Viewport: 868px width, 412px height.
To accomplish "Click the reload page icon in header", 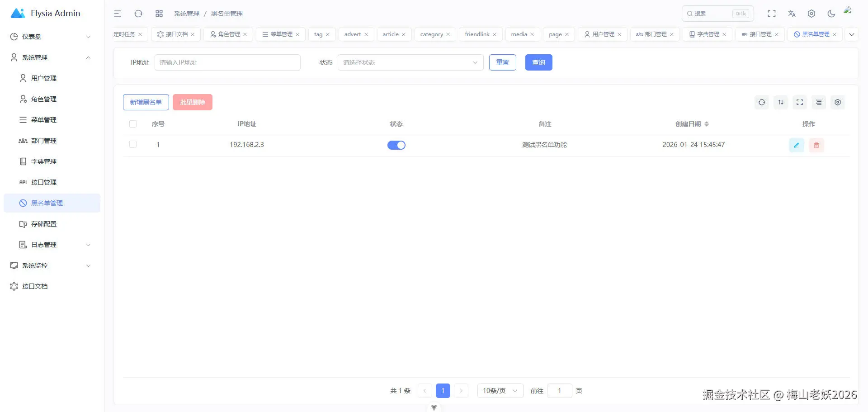I will tap(138, 14).
